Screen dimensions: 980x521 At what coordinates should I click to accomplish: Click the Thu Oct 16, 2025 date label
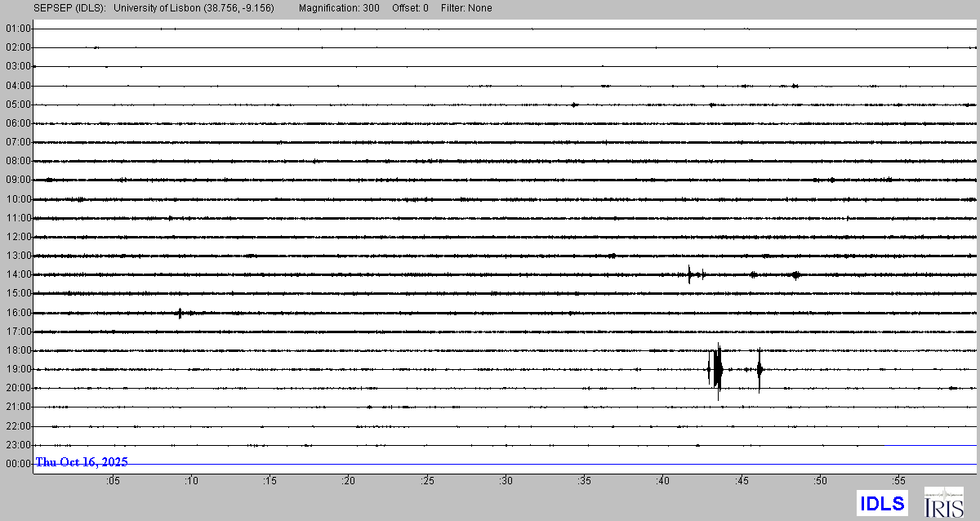click(82, 462)
